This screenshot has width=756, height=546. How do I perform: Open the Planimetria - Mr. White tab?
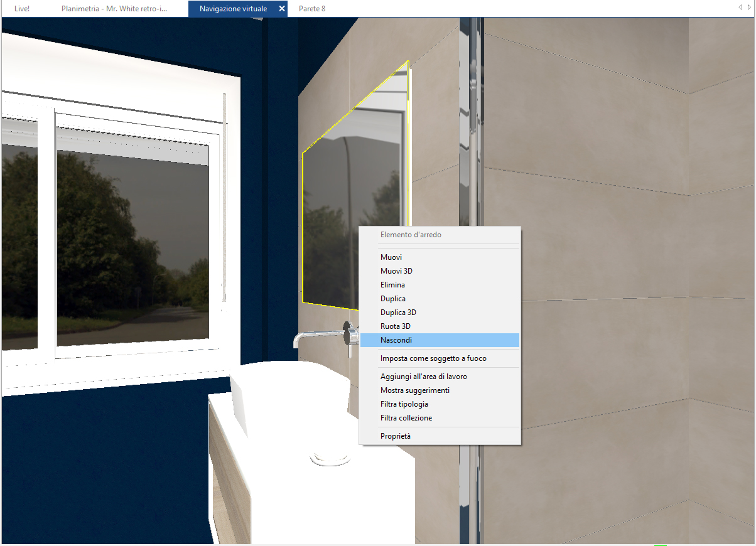tap(114, 9)
